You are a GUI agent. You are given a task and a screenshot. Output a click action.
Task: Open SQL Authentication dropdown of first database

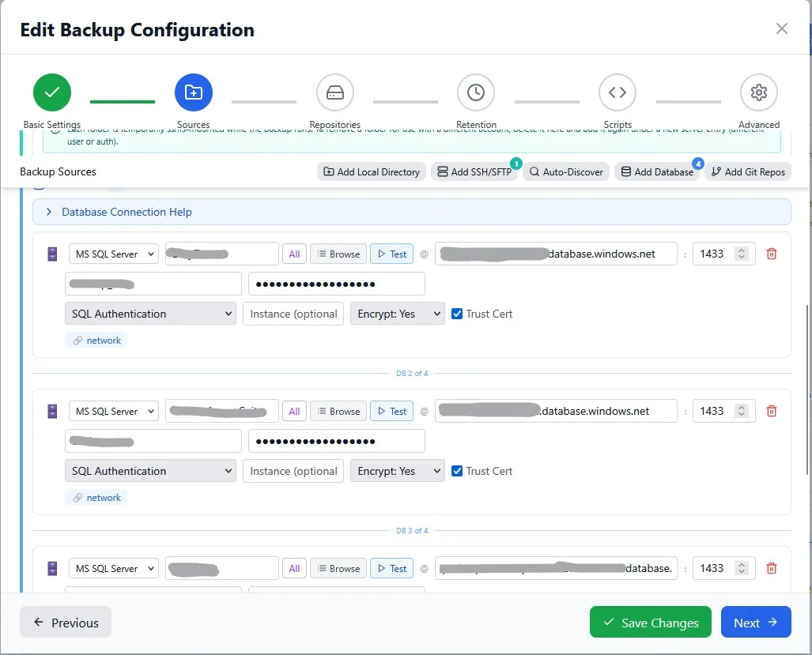click(151, 314)
